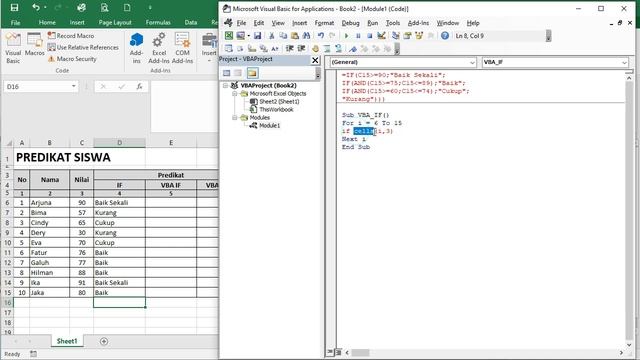Collapse Modules folder in project tree
The height and width of the screenshot is (360, 640).
(x=235, y=118)
